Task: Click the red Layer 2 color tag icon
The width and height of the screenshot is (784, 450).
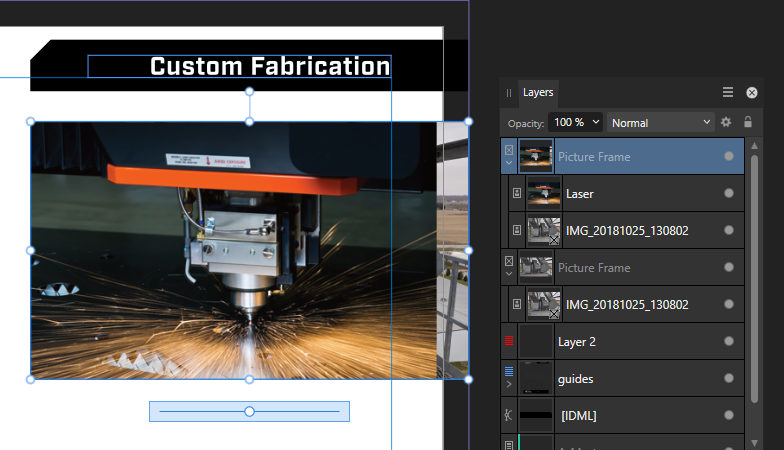Action: point(509,341)
